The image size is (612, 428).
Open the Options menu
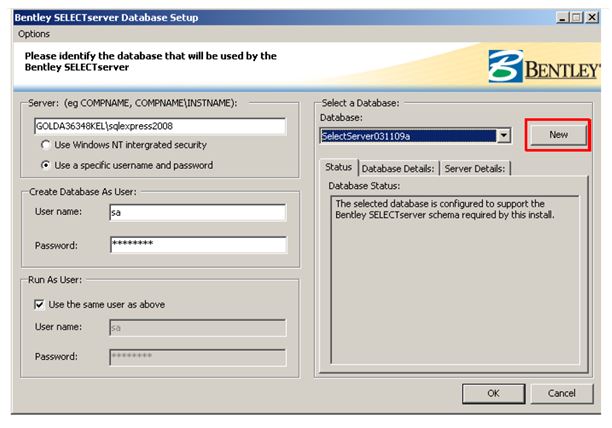point(34,34)
